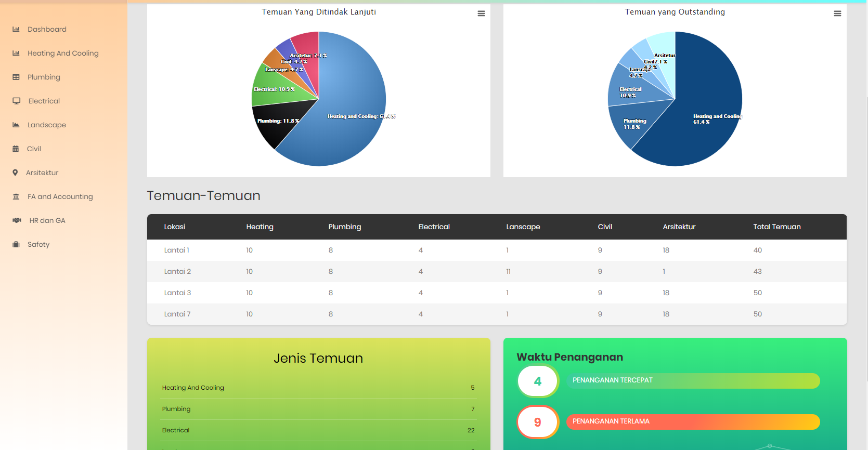Click the Arsitektur map pin icon
Viewport: 868px width, 450px height.
[x=15, y=173]
